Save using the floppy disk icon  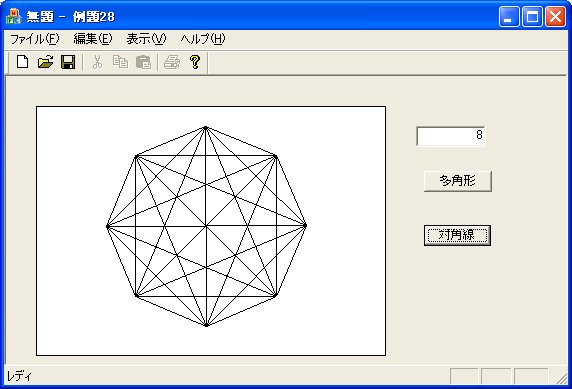click(x=68, y=62)
